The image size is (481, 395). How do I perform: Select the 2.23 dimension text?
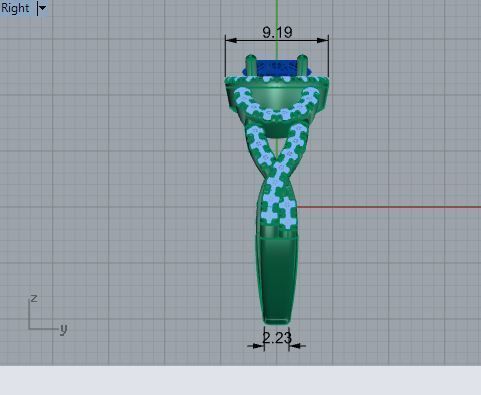tap(277, 338)
